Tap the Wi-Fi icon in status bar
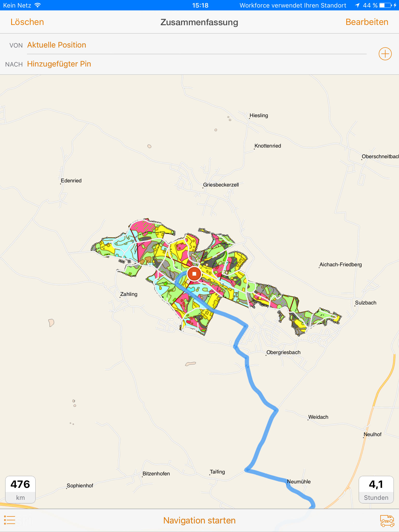 [38, 5]
